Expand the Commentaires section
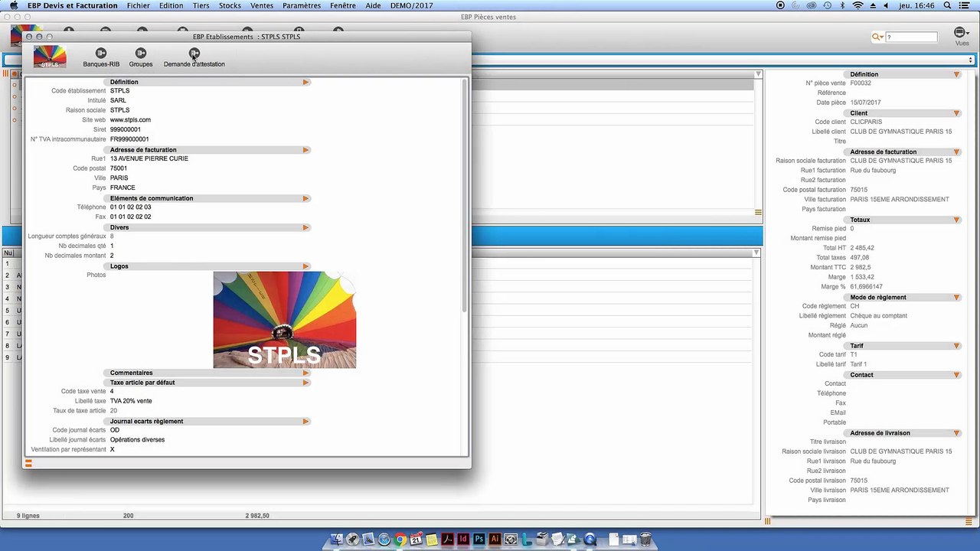 305,373
